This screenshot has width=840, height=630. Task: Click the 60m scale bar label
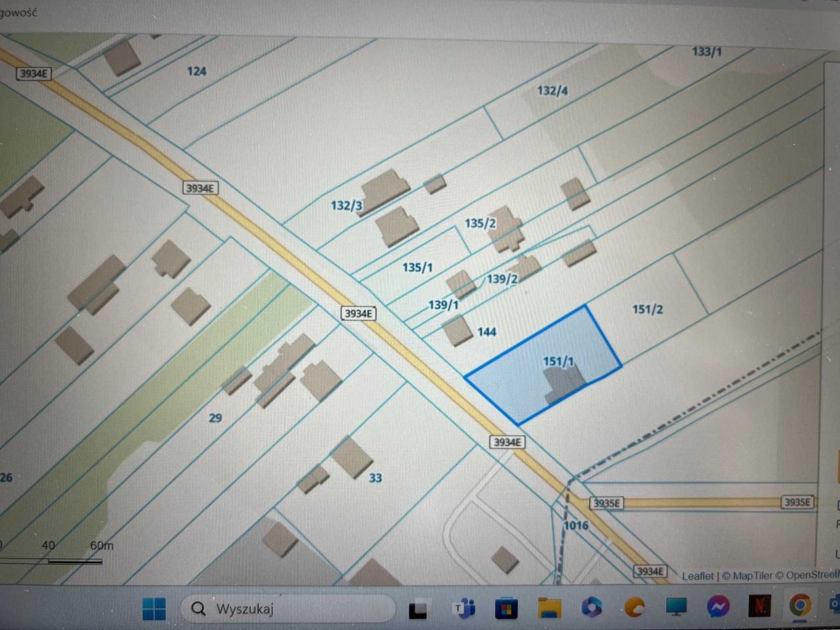[x=102, y=545]
